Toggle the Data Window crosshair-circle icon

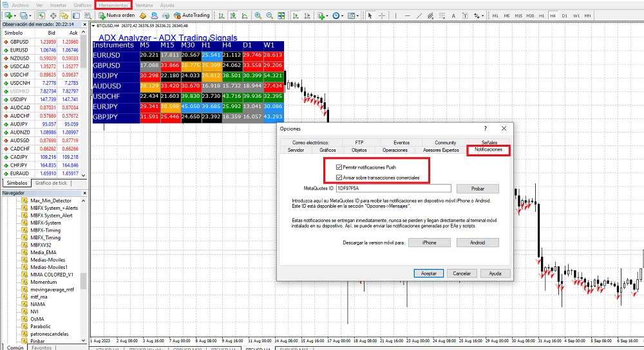(53, 15)
